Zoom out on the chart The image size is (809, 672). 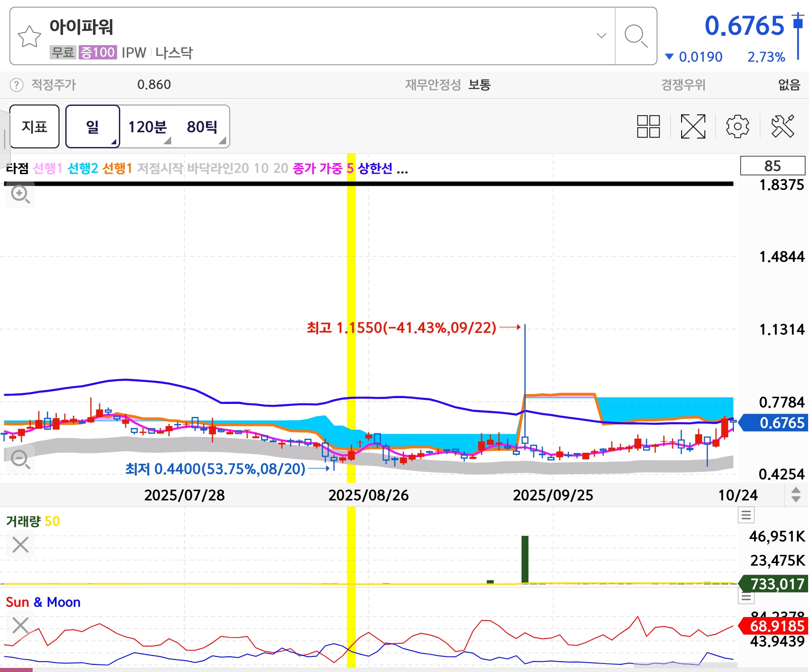point(20,459)
